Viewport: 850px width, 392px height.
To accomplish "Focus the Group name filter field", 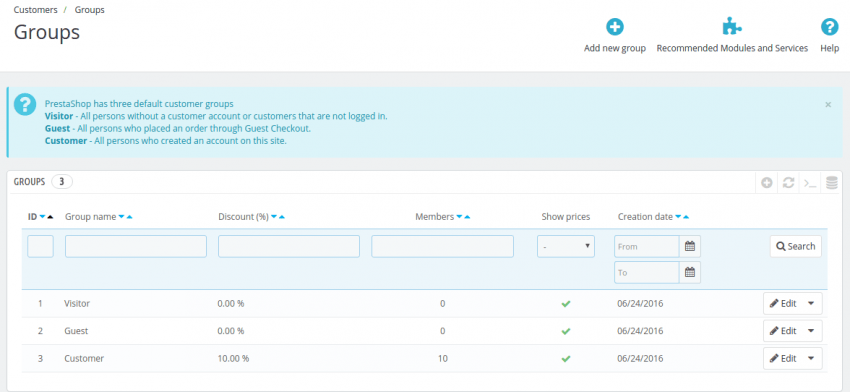I will (136, 246).
